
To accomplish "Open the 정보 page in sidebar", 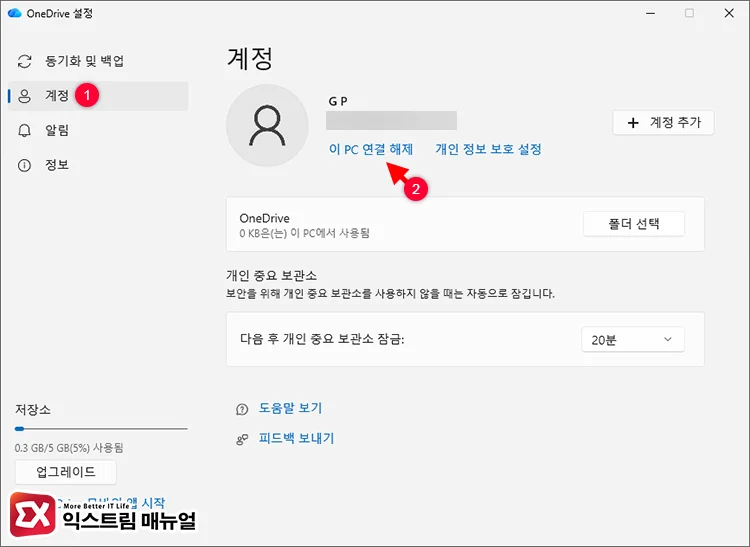I will [x=57, y=164].
